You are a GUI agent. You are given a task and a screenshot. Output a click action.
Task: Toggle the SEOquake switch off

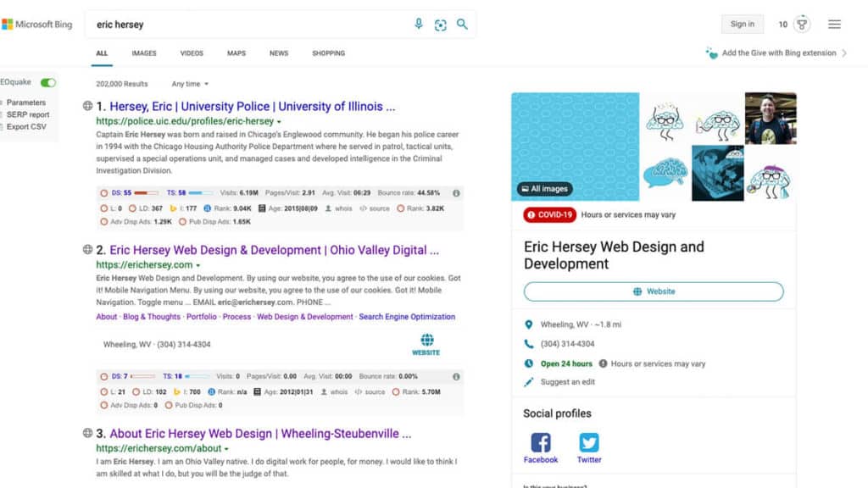(x=48, y=83)
